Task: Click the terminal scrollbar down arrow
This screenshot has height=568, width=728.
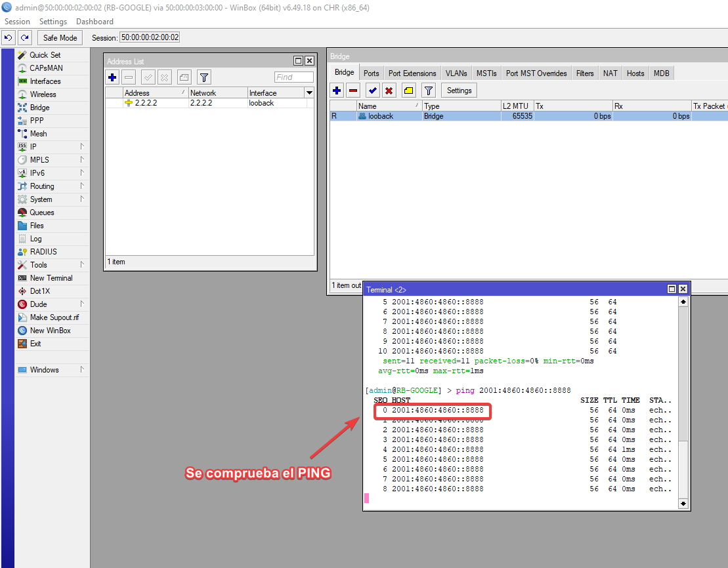Action: click(x=683, y=504)
